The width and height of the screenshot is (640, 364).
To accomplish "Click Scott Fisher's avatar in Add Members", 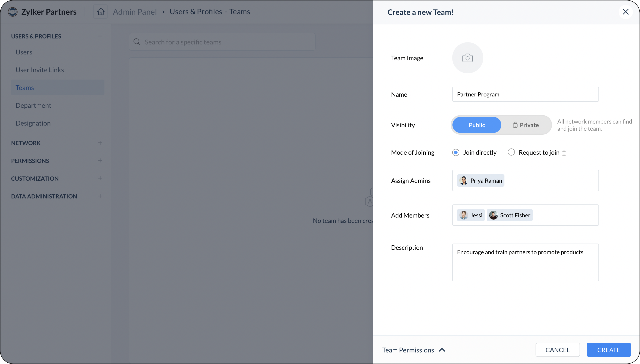I will [493, 215].
